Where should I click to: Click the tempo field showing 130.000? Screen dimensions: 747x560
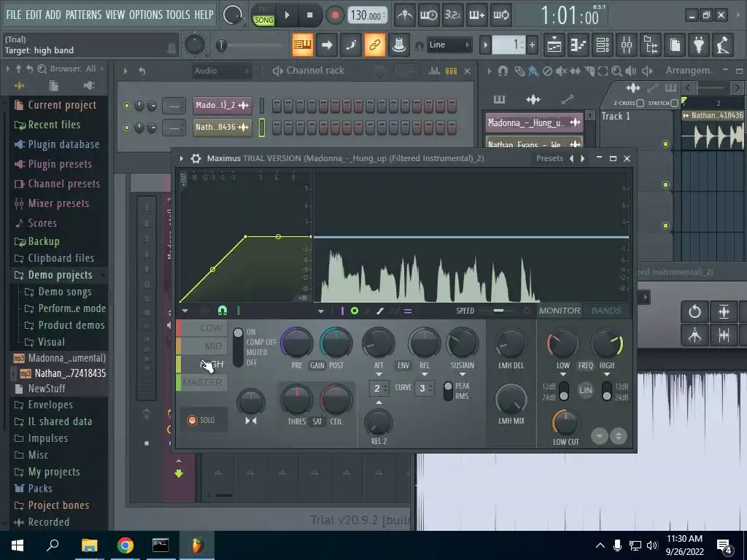366,15
